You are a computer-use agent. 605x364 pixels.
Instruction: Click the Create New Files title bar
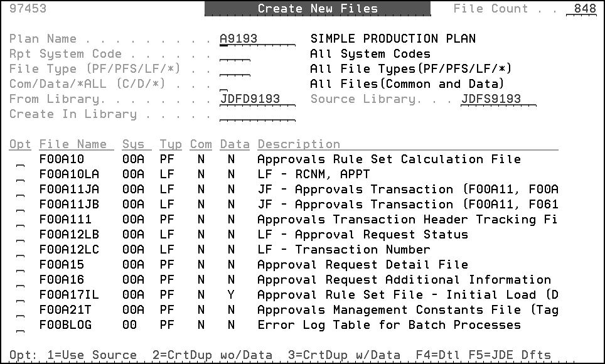pos(317,9)
